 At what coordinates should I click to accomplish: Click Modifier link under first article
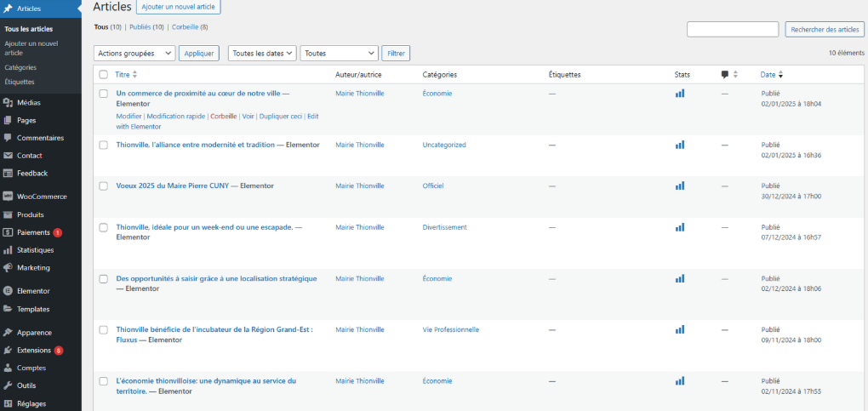pyautogui.click(x=128, y=117)
